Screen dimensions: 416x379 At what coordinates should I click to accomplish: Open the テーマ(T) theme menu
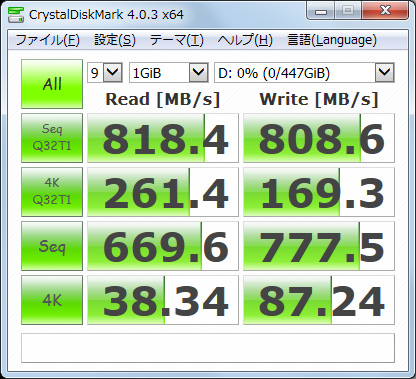(x=177, y=40)
